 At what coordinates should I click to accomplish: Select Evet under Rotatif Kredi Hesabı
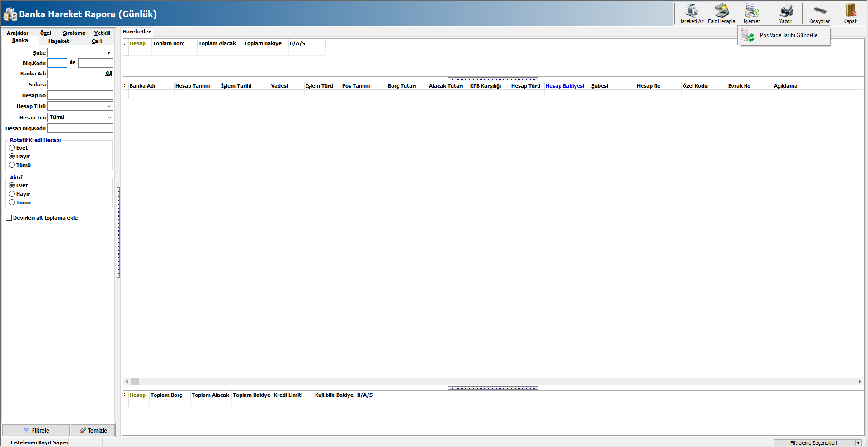[x=12, y=148]
